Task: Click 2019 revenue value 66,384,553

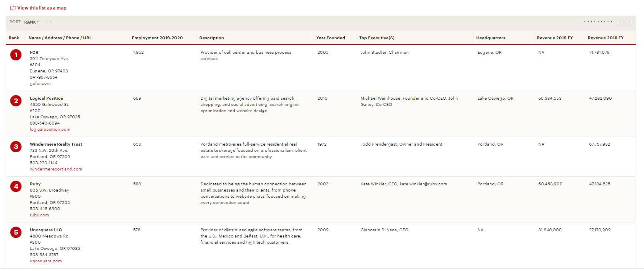Action: [550, 98]
